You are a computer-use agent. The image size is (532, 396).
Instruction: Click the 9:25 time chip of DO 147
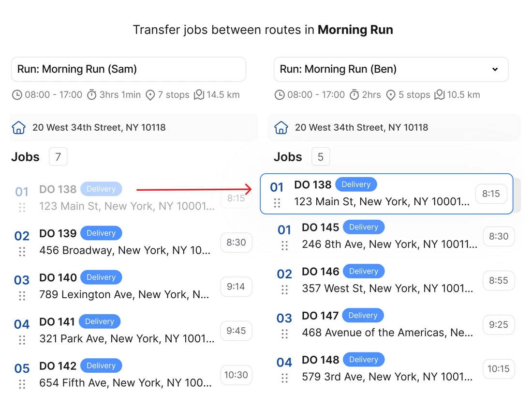point(499,325)
